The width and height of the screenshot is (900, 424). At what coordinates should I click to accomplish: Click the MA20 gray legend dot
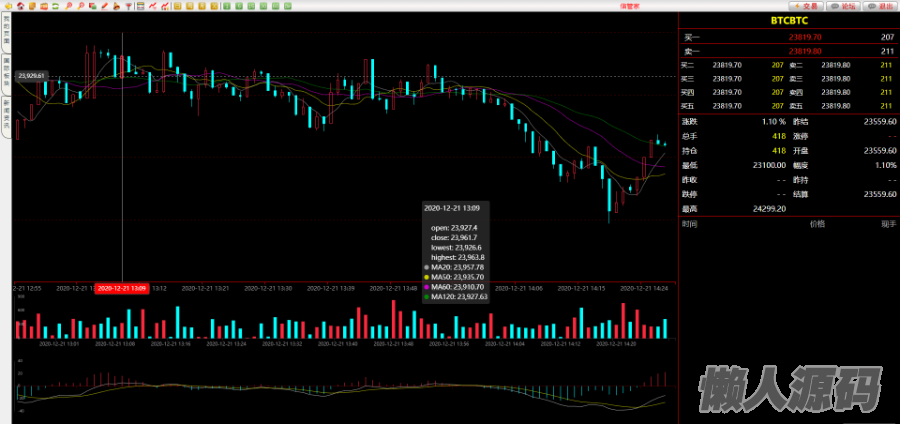tap(427, 267)
